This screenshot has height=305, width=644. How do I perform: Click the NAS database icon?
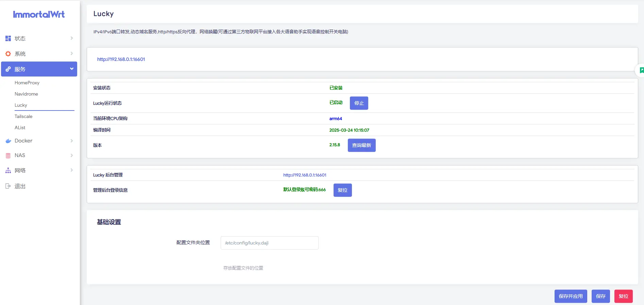pos(8,155)
